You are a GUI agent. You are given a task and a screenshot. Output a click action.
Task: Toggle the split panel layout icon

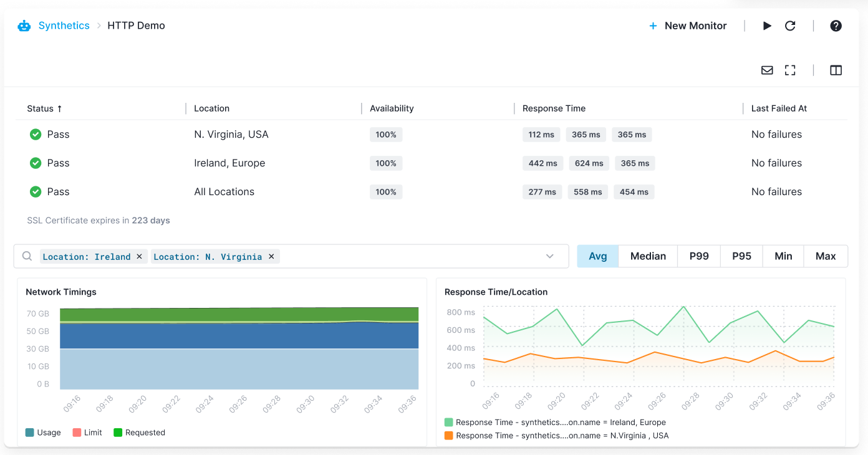click(836, 70)
